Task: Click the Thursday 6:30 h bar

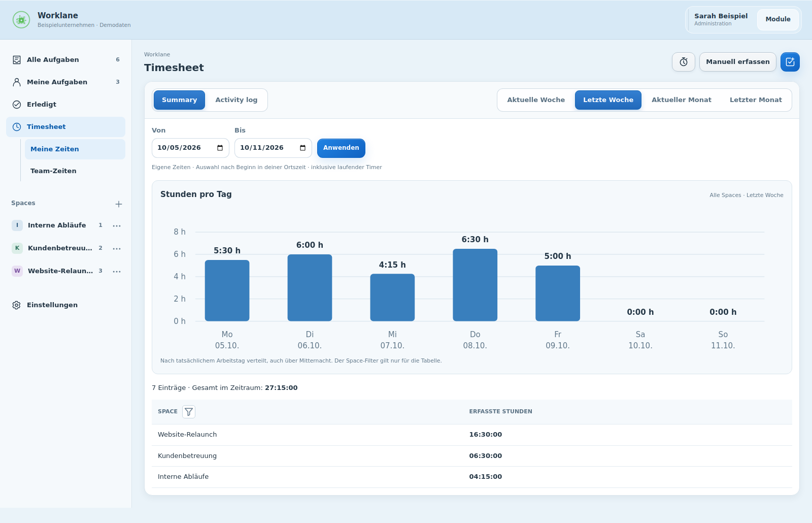Action: point(475,285)
